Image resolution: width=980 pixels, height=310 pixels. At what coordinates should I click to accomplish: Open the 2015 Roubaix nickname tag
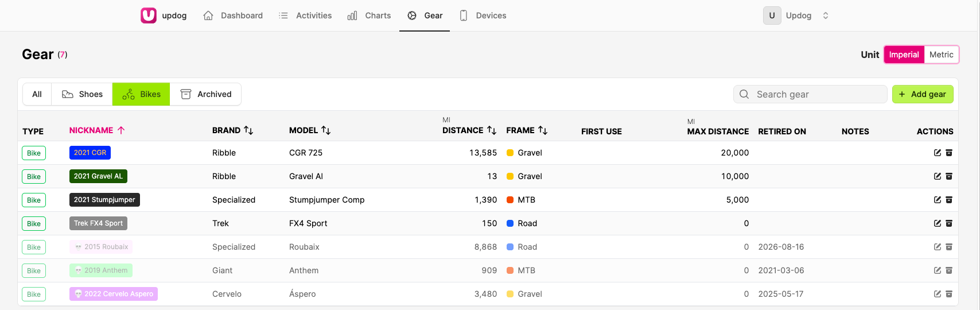coord(101,247)
